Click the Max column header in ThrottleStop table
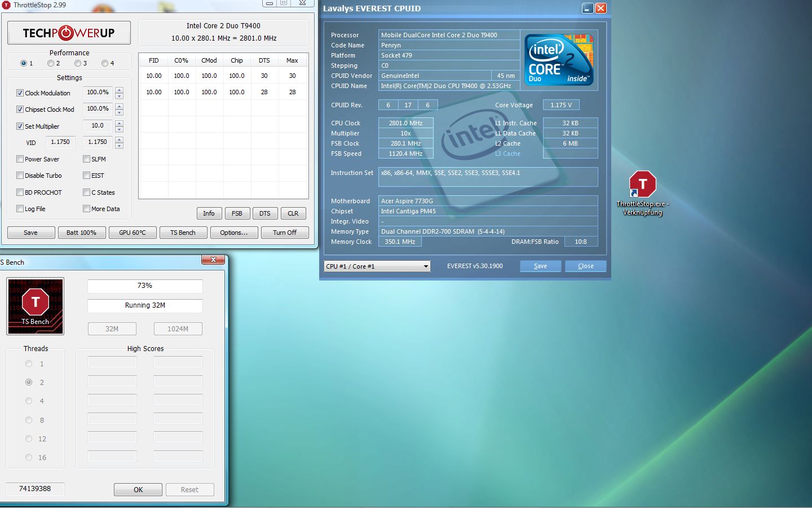 point(292,60)
